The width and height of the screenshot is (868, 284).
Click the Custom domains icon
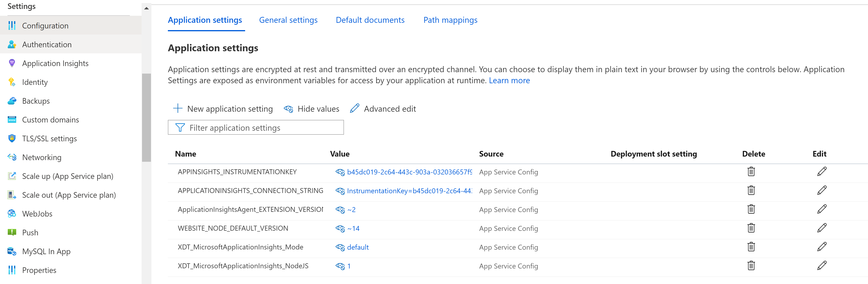coord(11,119)
